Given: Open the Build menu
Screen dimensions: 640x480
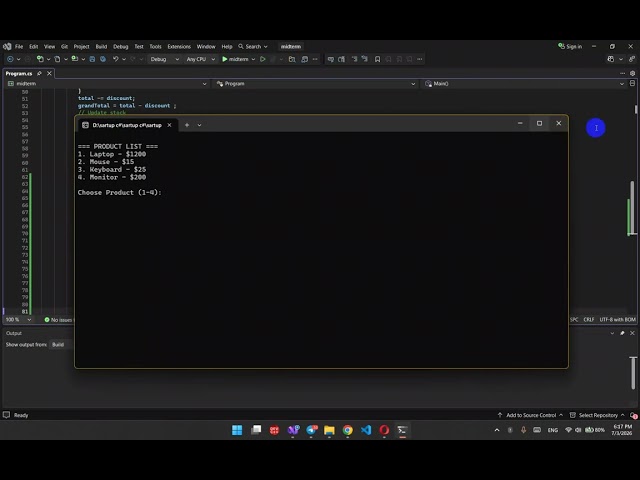Looking at the screenshot, I should (101, 47).
